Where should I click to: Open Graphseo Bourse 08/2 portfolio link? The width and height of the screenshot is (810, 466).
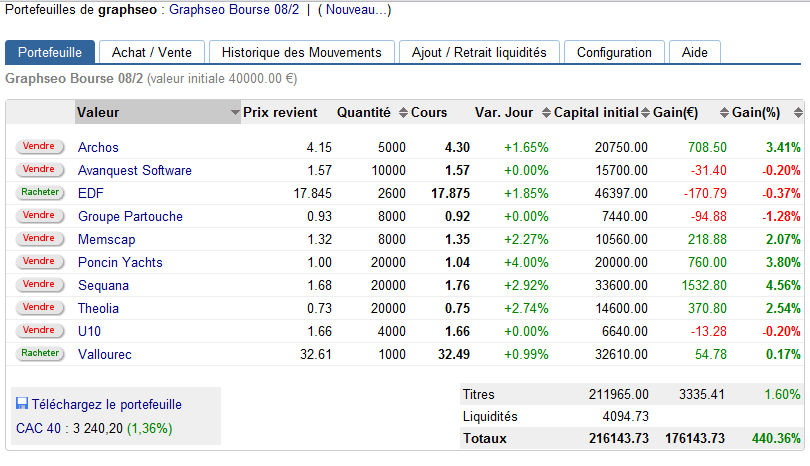(234, 10)
